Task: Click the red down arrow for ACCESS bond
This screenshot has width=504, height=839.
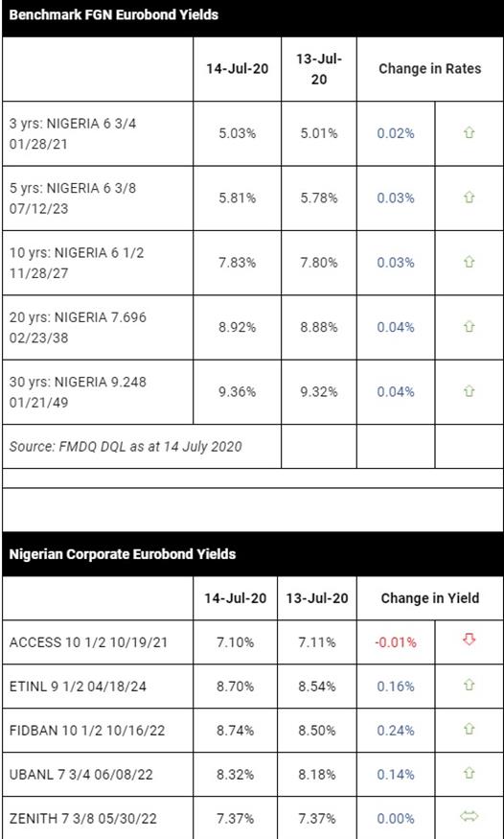Action: click(469, 640)
